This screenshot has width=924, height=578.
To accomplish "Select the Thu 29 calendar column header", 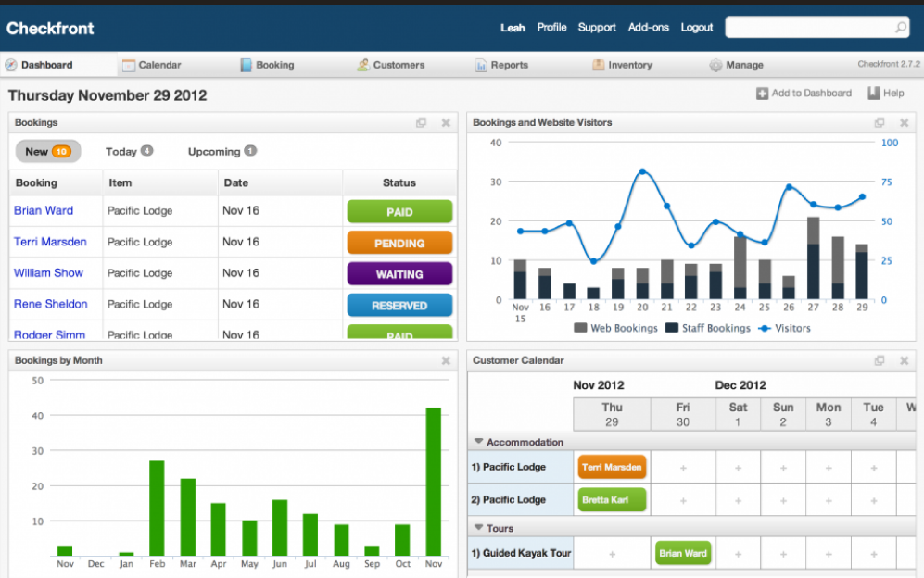I will pos(612,414).
